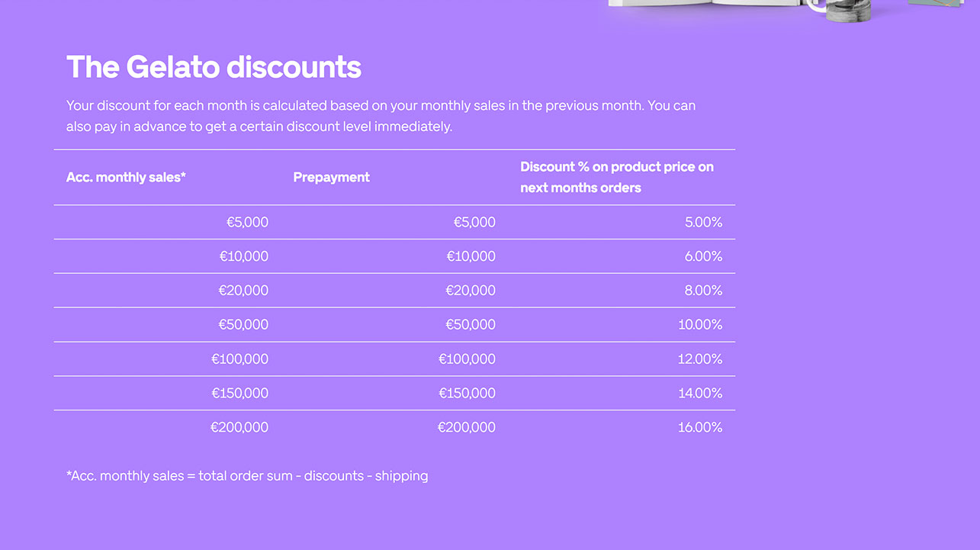980x550 pixels.
Task: Click the €5,000 monthly sales cell
Action: tap(247, 222)
